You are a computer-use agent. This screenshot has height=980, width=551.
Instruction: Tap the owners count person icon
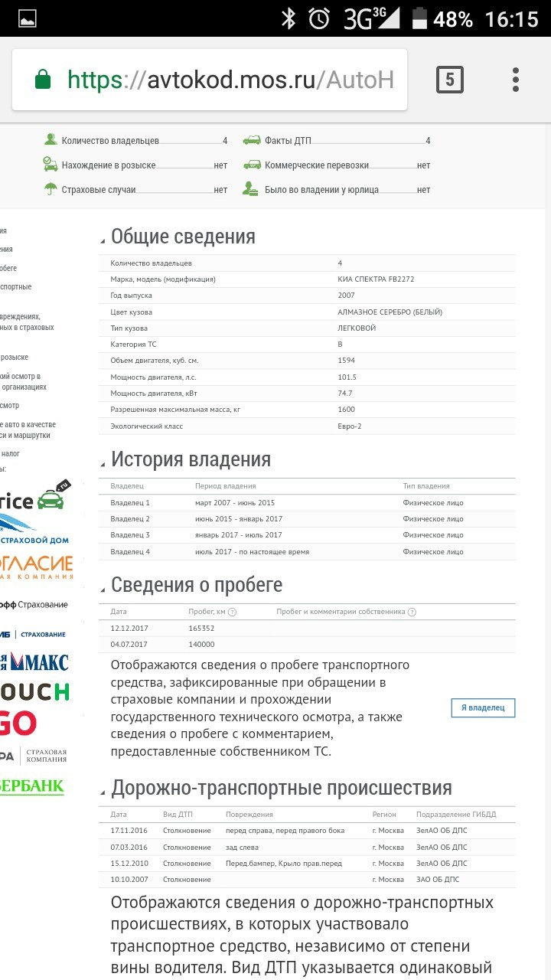click(x=51, y=139)
